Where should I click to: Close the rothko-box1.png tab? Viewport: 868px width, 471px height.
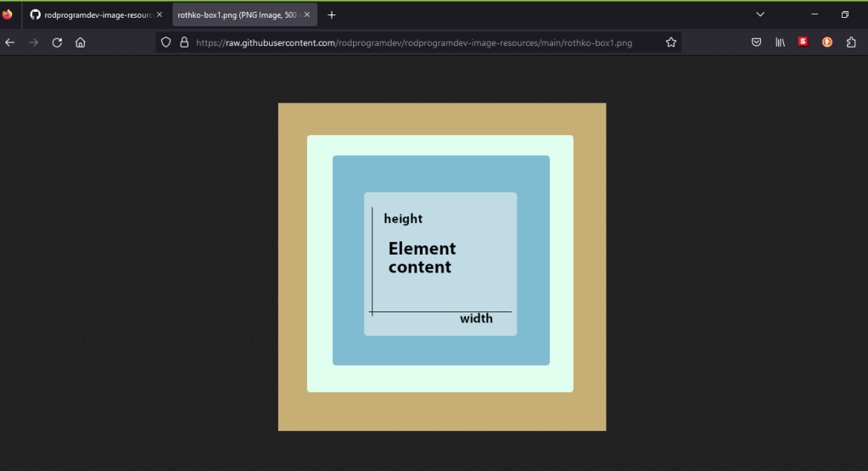[x=306, y=15]
